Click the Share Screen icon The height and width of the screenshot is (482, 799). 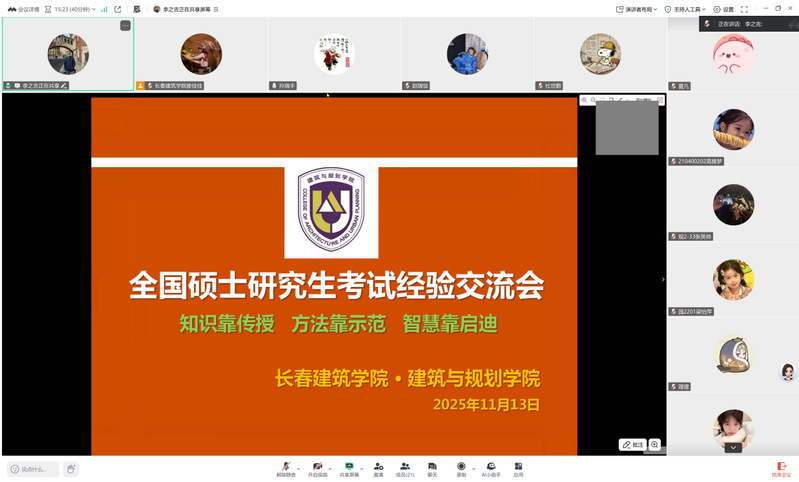[x=349, y=468]
